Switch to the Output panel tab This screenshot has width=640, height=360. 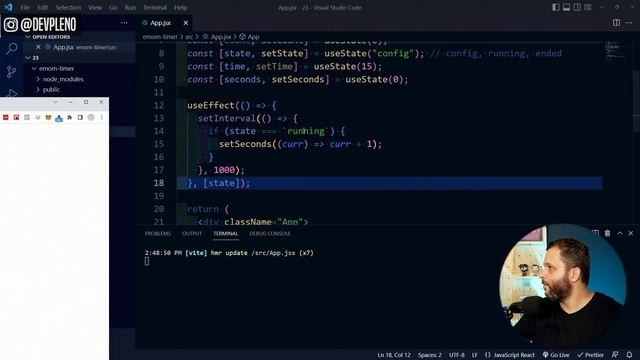tap(192, 233)
